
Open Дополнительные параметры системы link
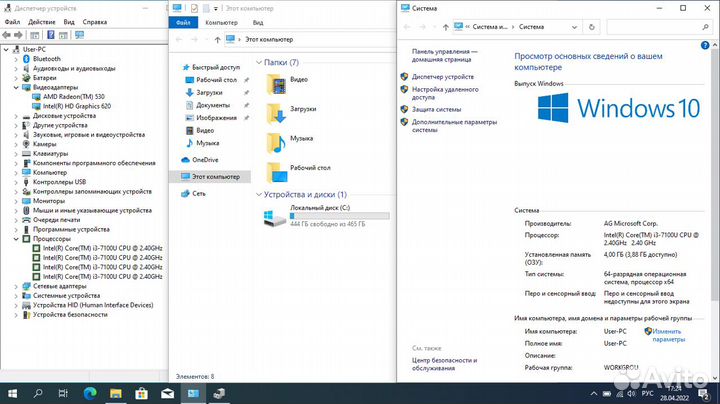point(454,126)
